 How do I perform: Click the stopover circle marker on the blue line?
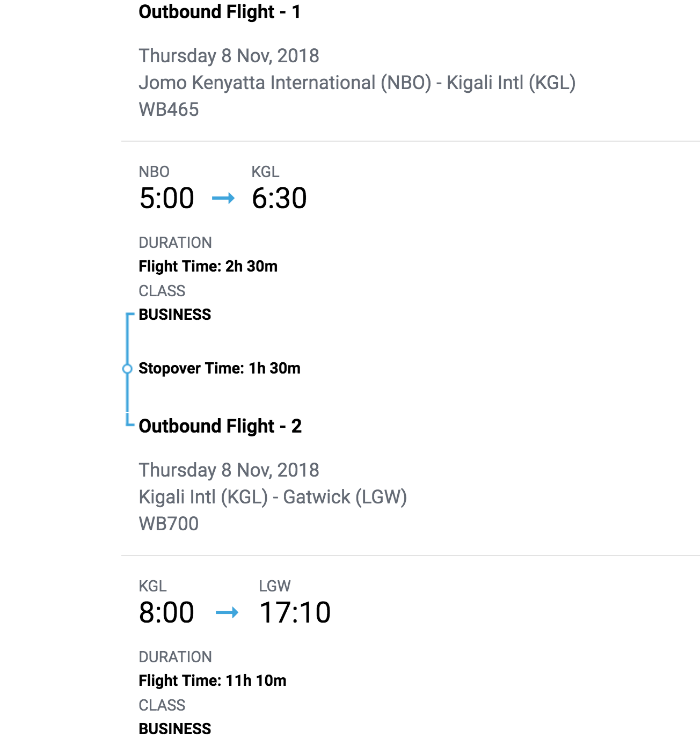click(127, 369)
